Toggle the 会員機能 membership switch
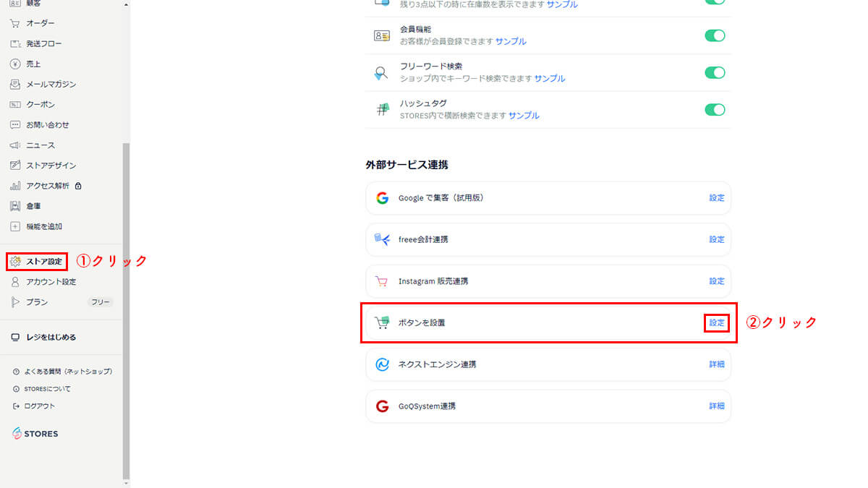 (x=715, y=35)
